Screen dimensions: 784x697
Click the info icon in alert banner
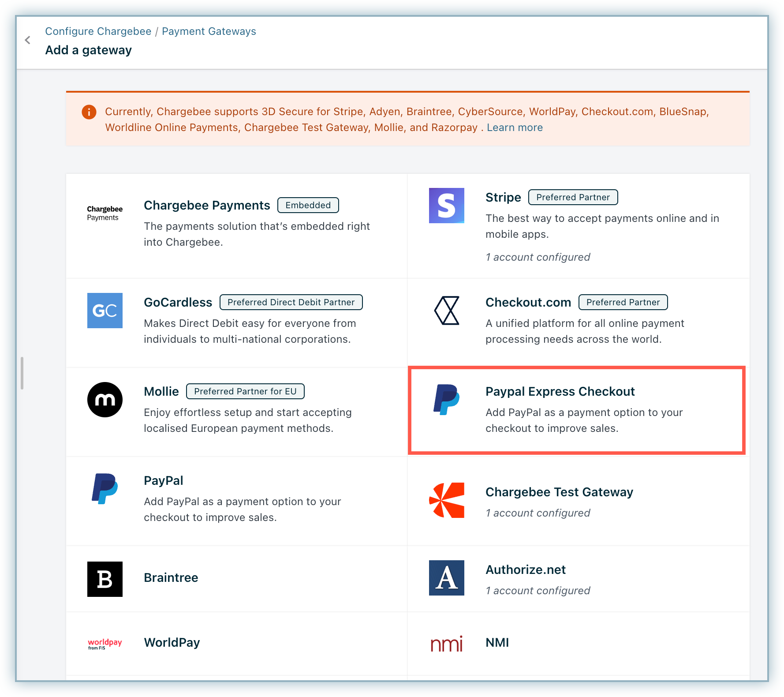click(x=89, y=112)
